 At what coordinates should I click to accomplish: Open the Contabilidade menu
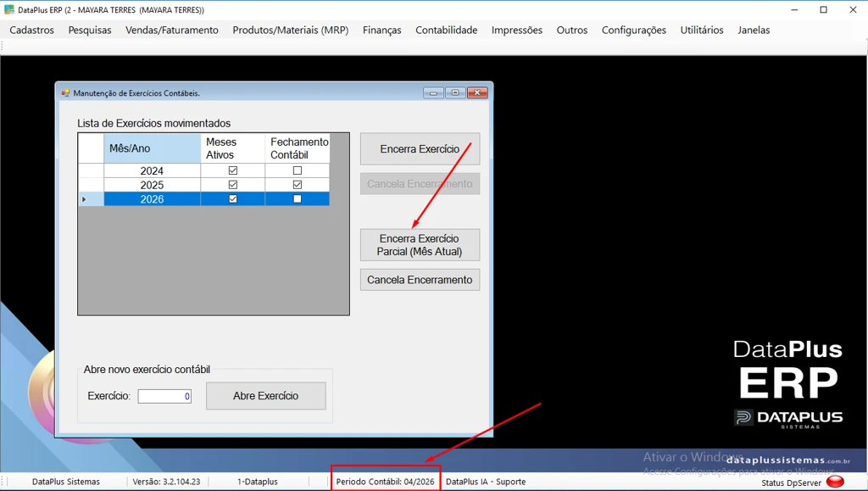[x=446, y=30]
